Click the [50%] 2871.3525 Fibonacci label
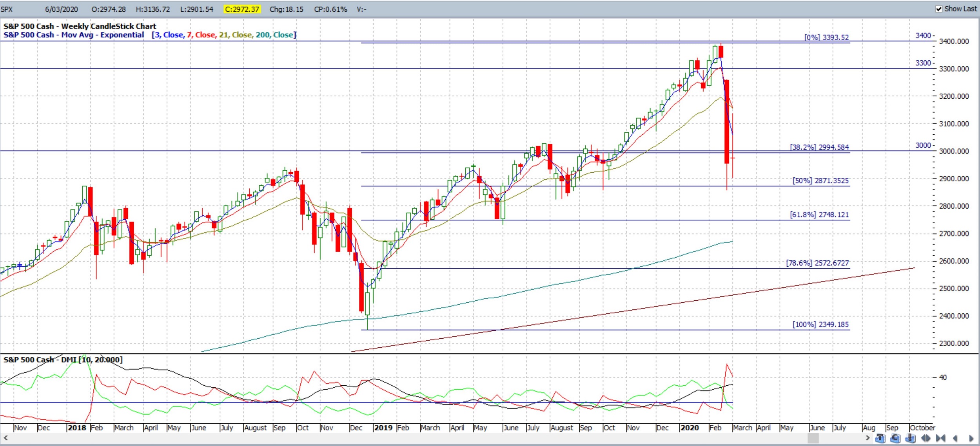 coord(820,181)
